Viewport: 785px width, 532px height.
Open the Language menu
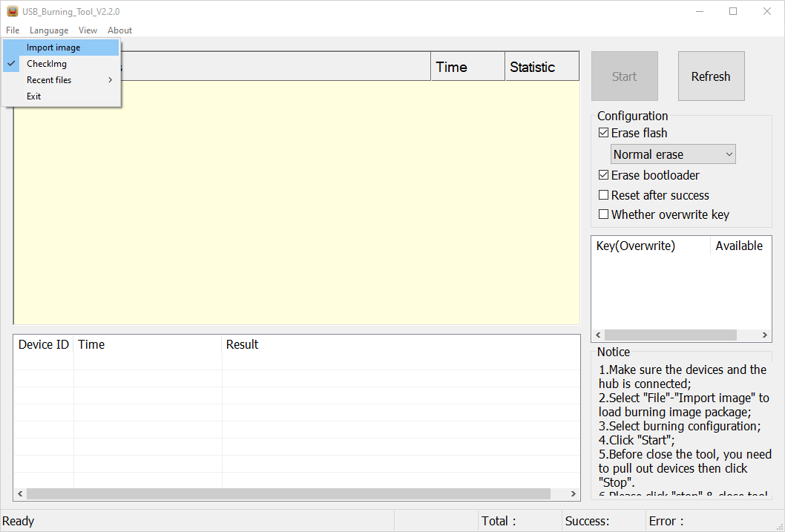[x=48, y=30]
